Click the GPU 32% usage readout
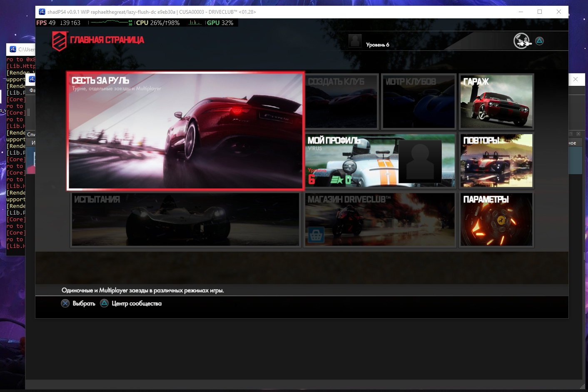588x392 pixels. (x=220, y=23)
